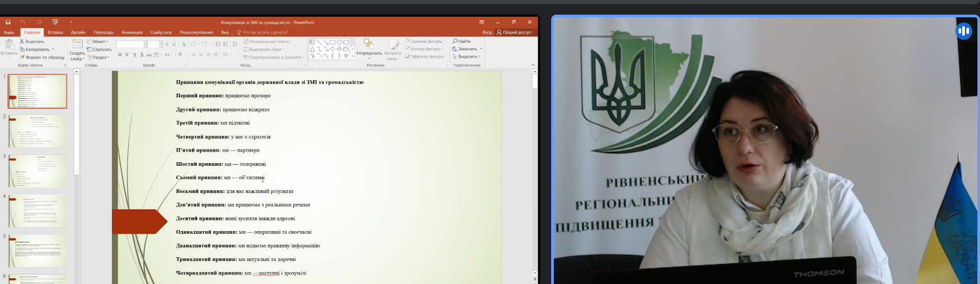Pick the star shape in shapes gallery
This screenshot has height=284, width=980.
[x=346, y=55]
